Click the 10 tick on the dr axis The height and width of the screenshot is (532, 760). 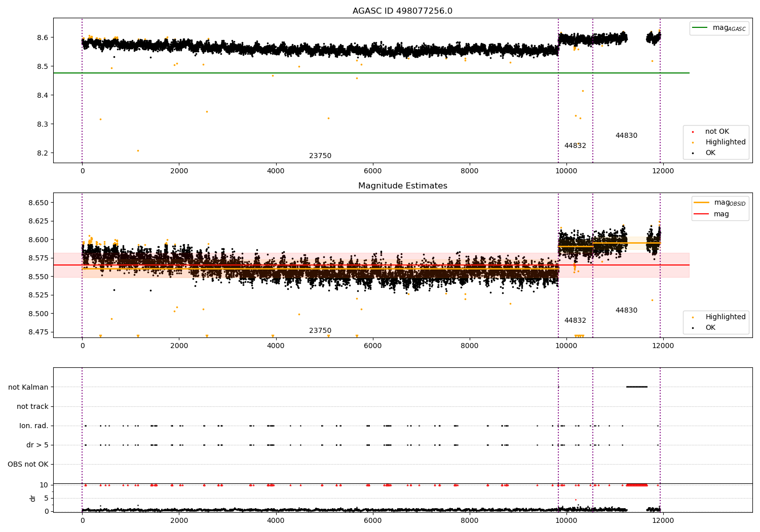[45, 485]
